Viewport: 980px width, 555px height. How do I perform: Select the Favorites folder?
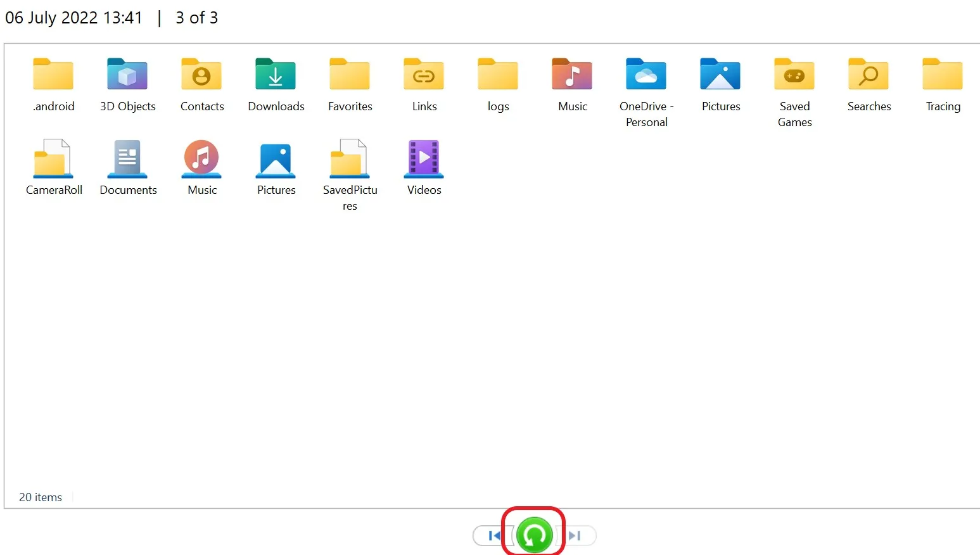pos(349,82)
